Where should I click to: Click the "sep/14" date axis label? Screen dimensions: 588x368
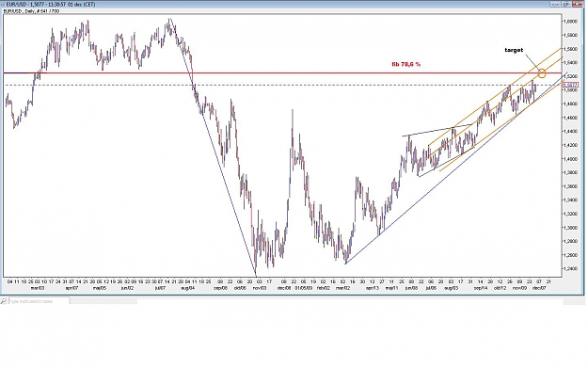[x=481, y=288]
